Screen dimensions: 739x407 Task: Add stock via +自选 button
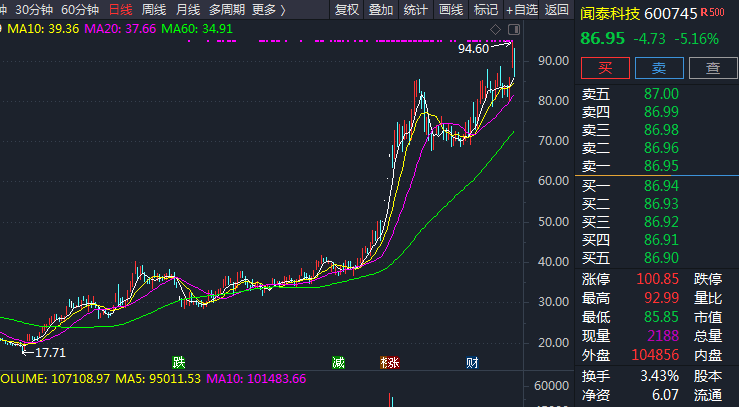coord(522,9)
